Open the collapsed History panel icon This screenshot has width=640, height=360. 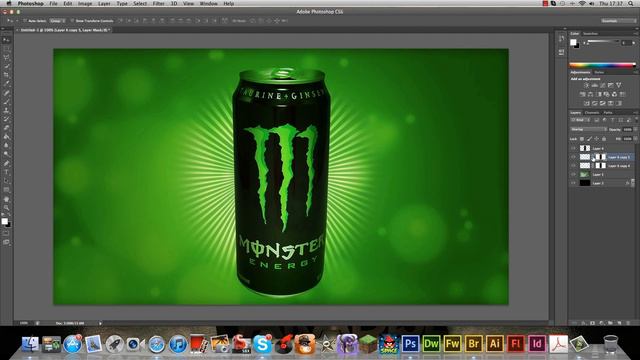tap(562, 39)
